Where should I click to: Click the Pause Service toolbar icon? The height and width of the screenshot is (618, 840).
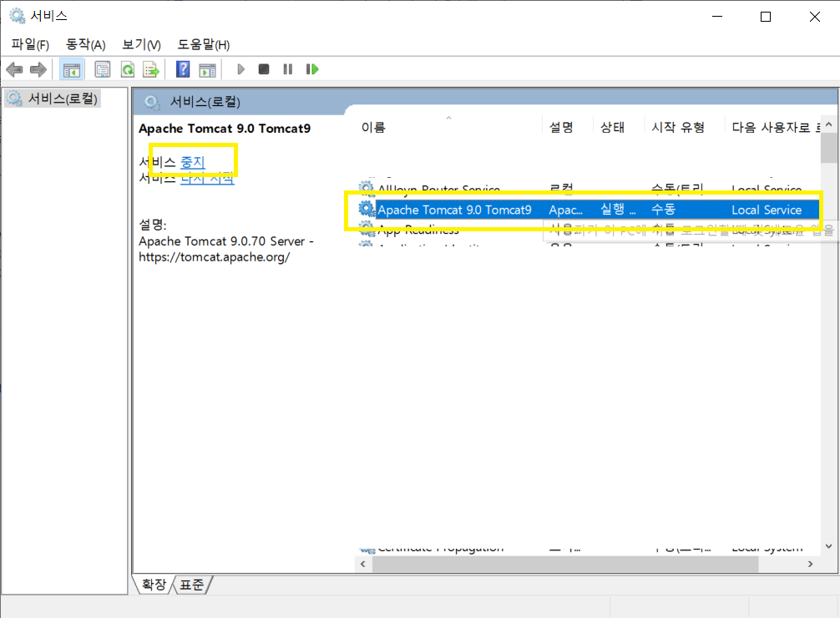click(288, 69)
